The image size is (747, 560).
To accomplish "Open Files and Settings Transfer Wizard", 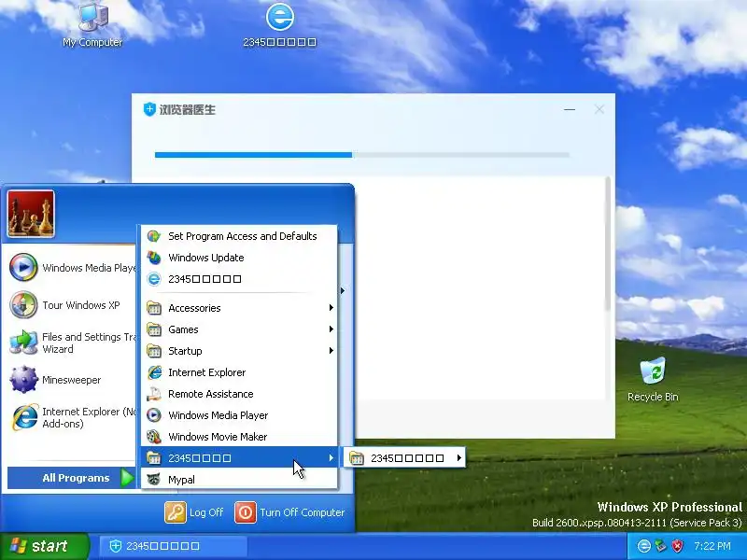I will (x=73, y=343).
